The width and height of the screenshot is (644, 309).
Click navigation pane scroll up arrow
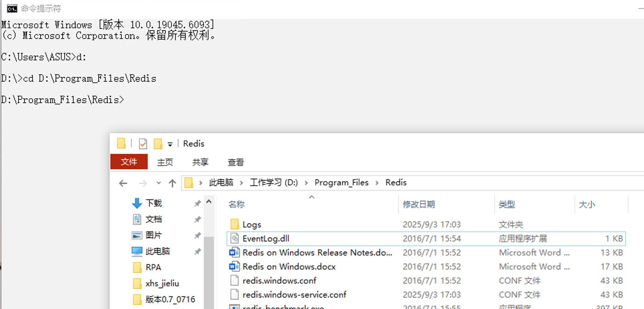coord(209,202)
